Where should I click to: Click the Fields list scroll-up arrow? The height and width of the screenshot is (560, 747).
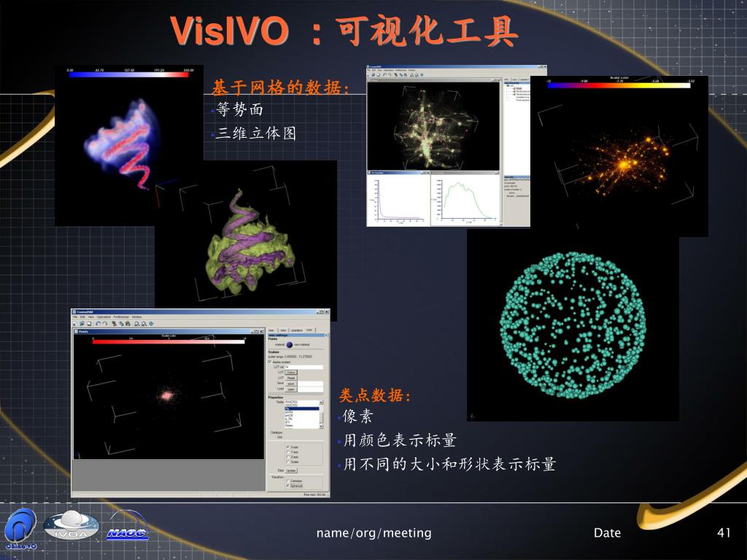coord(321,402)
